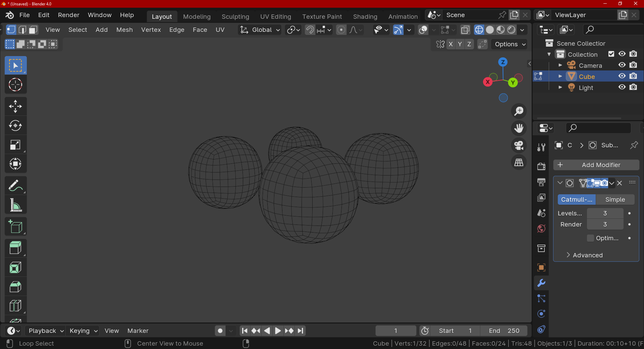Select the Cursor tool
The image size is (644, 349).
15,85
